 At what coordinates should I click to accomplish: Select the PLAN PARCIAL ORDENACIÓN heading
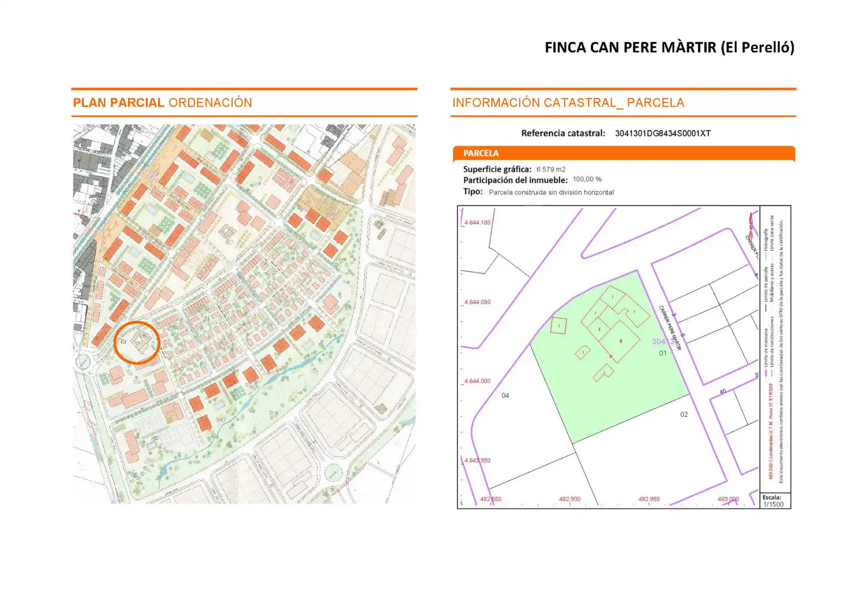point(162,103)
